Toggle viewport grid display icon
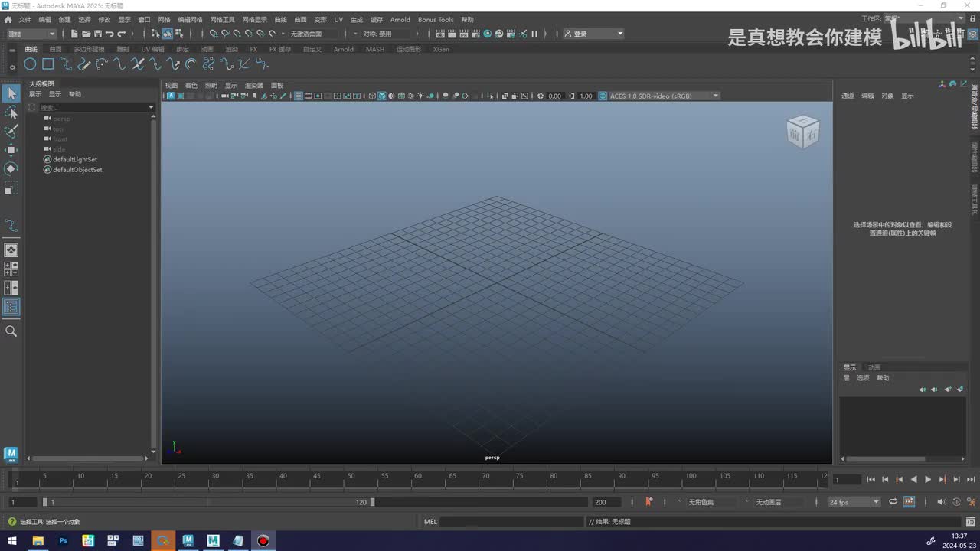 click(298, 96)
